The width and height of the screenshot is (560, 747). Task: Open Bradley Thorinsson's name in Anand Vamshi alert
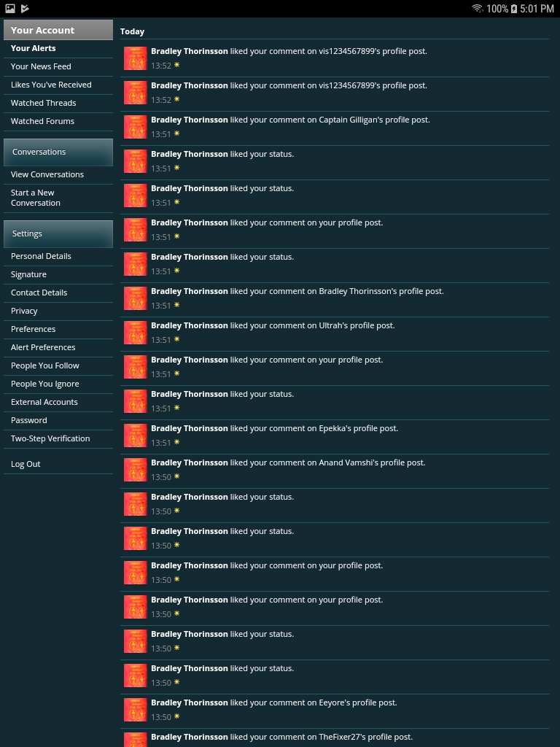coord(189,462)
